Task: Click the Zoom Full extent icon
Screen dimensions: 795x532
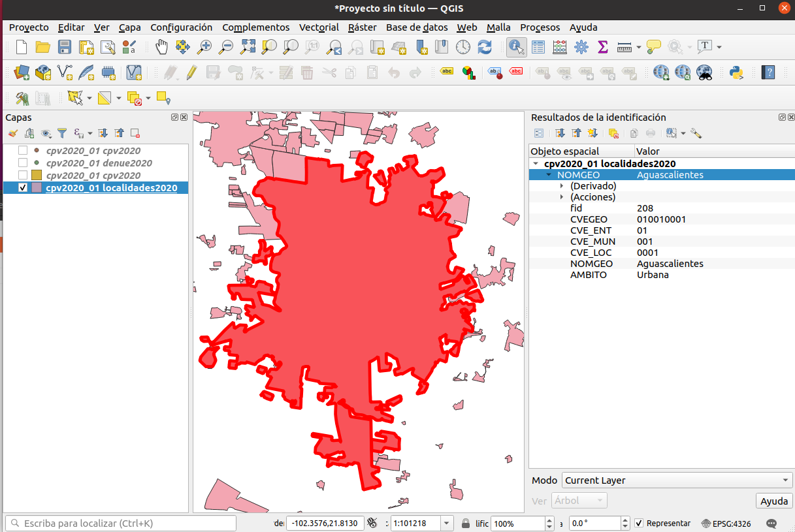Action: pyautogui.click(x=248, y=47)
